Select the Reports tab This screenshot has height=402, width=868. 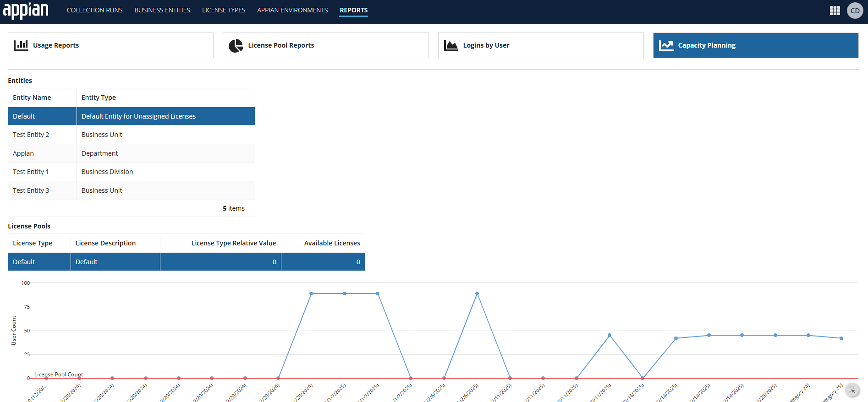353,10
